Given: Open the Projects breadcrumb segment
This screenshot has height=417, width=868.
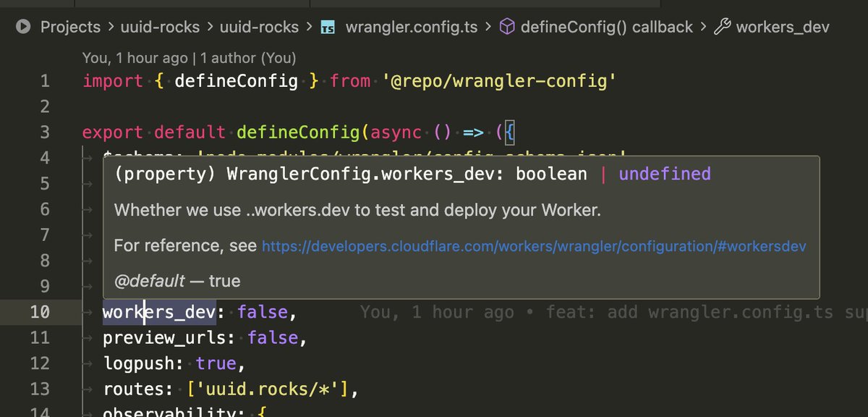Looking at the screenshot, I should [x=70, y=28].
